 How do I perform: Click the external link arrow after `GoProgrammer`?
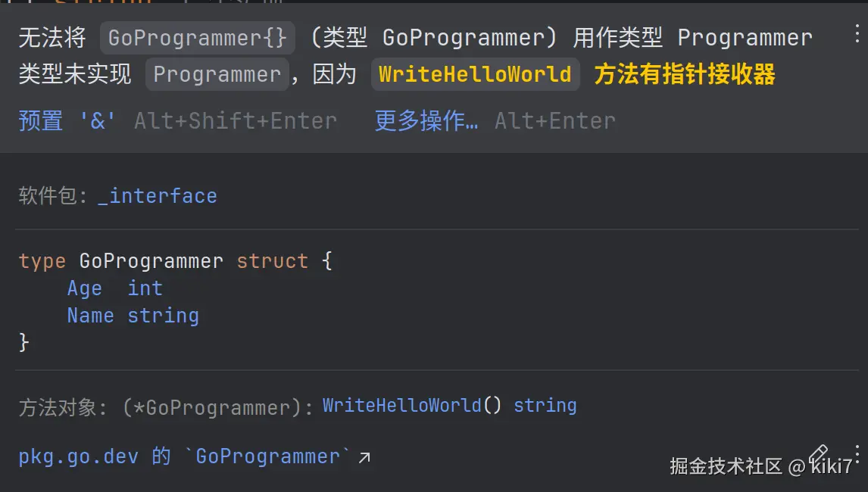click(x=364, y=457)
